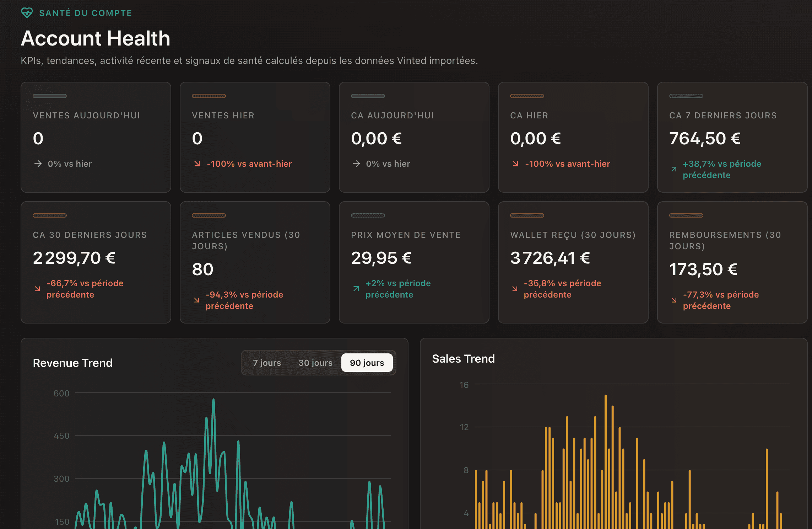
Task: Click the Account Health heading
Action: point(96,38)
